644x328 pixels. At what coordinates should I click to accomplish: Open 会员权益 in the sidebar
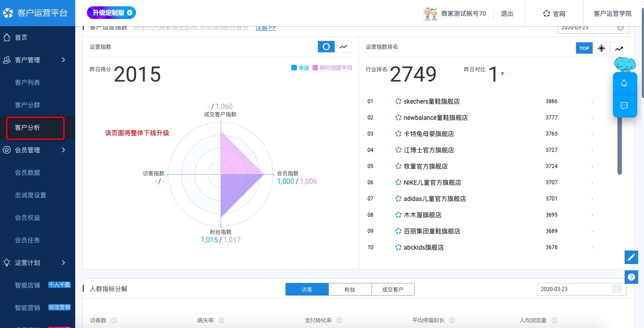click(27, 218)
